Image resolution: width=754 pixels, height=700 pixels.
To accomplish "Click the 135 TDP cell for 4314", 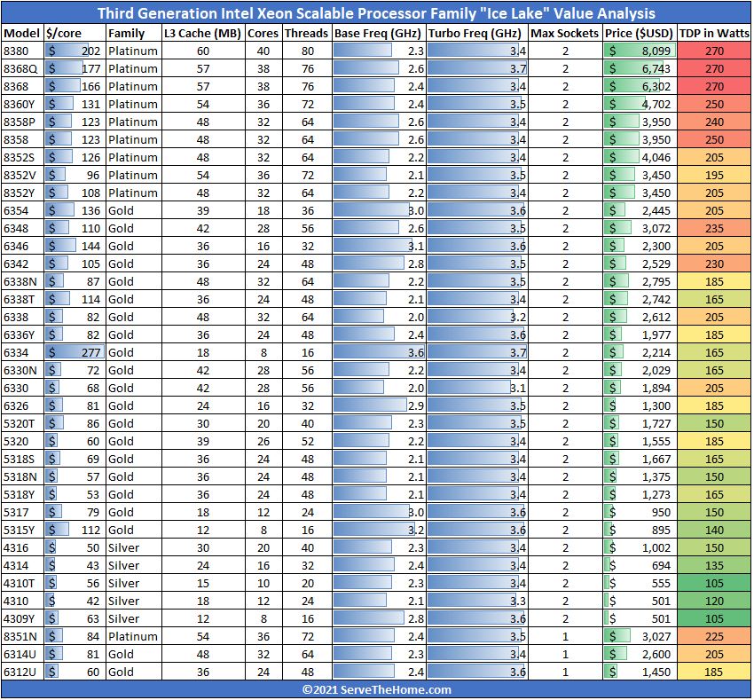I will (x=714, y=566).
